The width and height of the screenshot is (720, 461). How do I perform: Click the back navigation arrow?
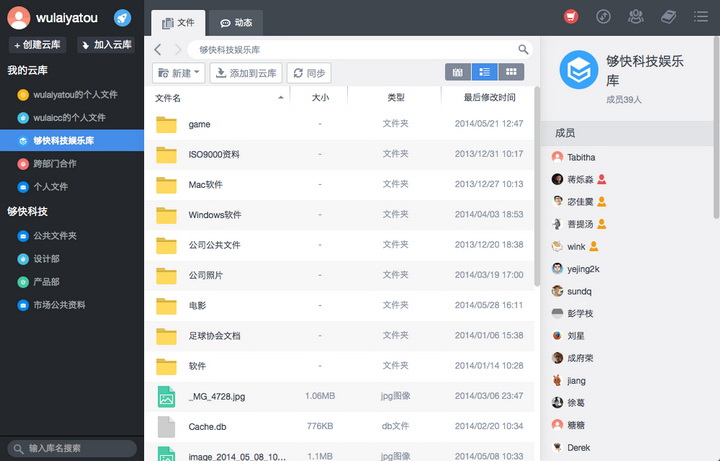point(159,49)
